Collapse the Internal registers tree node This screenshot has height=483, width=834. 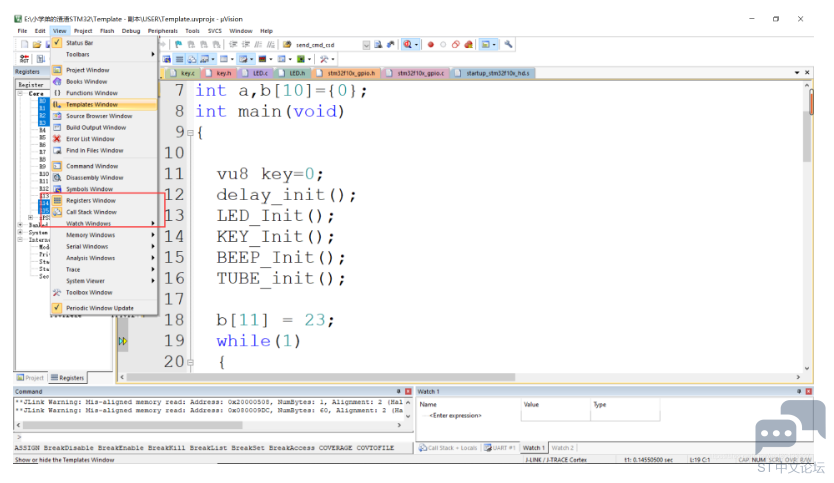coord(20,240)
